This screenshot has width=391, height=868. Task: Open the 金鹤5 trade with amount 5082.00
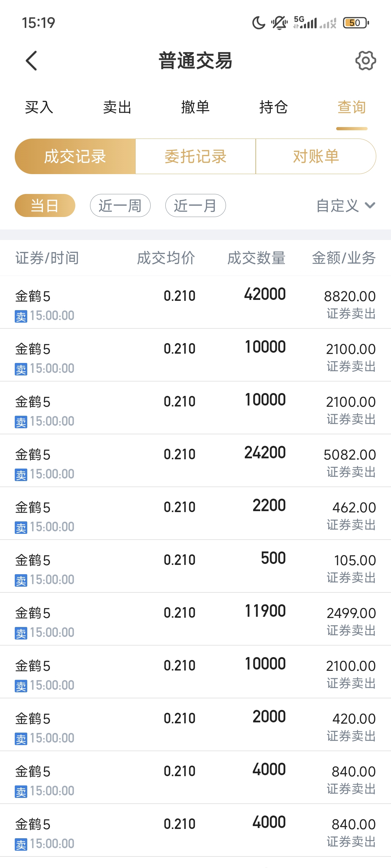point(195,461)
